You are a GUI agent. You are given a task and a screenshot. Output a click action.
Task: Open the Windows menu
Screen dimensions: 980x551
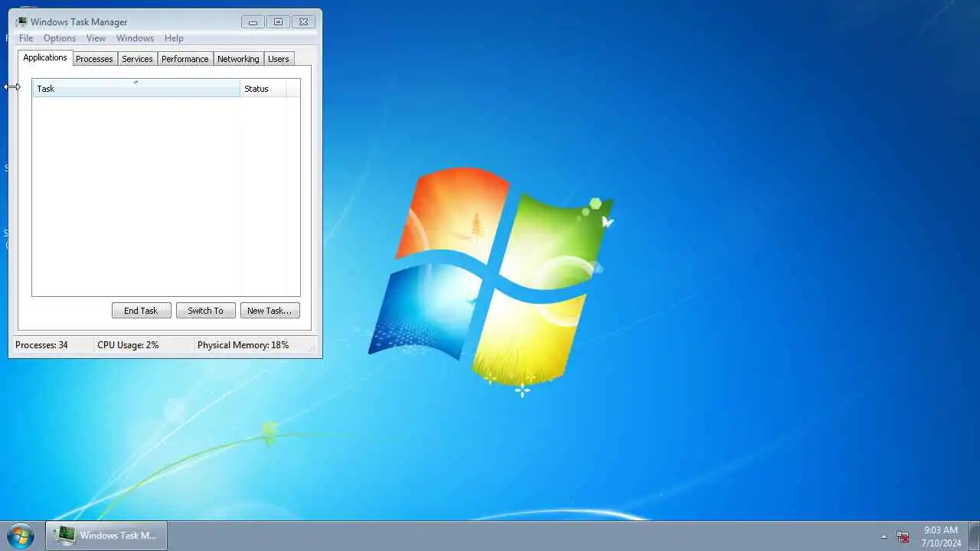click(x=135, y=38)
